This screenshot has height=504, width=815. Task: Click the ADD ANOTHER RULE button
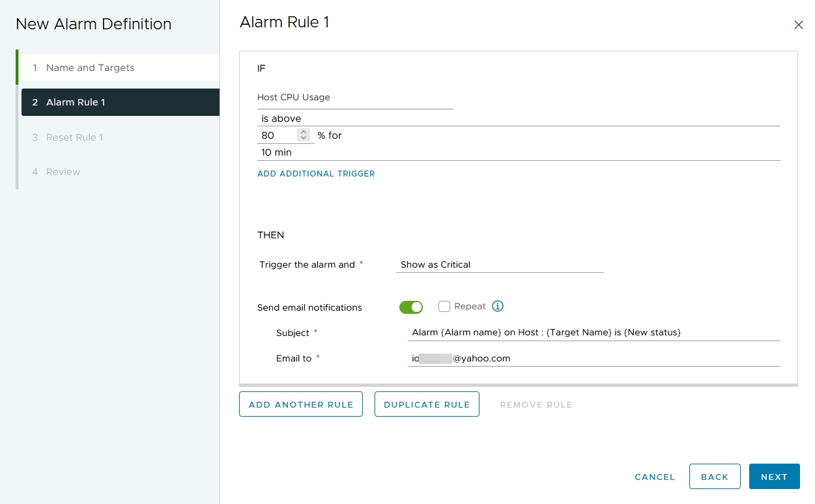pos(300,404)
